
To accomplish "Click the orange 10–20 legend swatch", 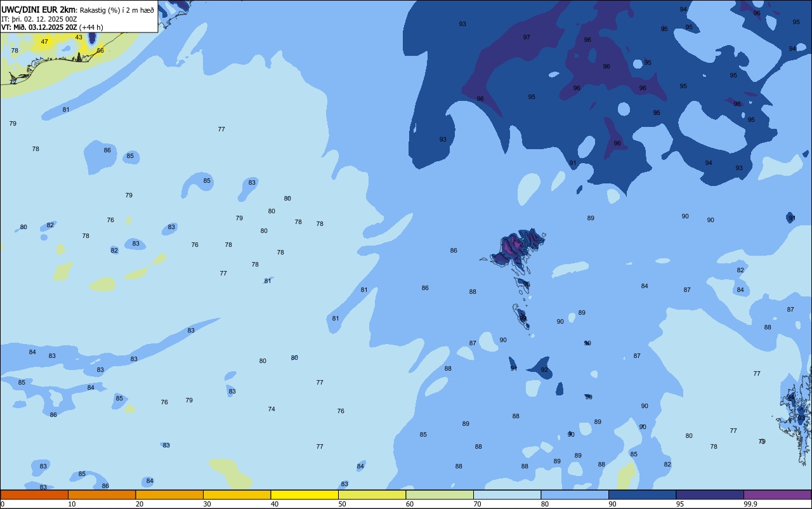I will coord(101,494).
